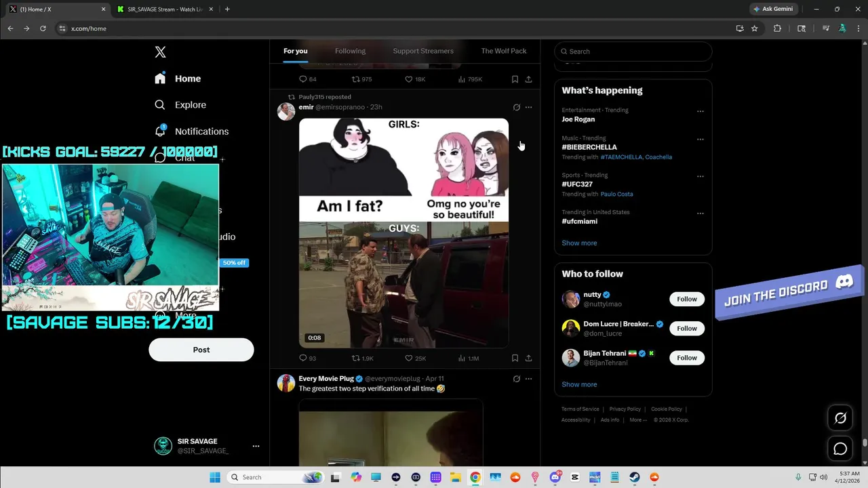Open Windows Start menu
Image resolution: width=868 pixels, height=488 pixels.
click(x=214, y=477)
